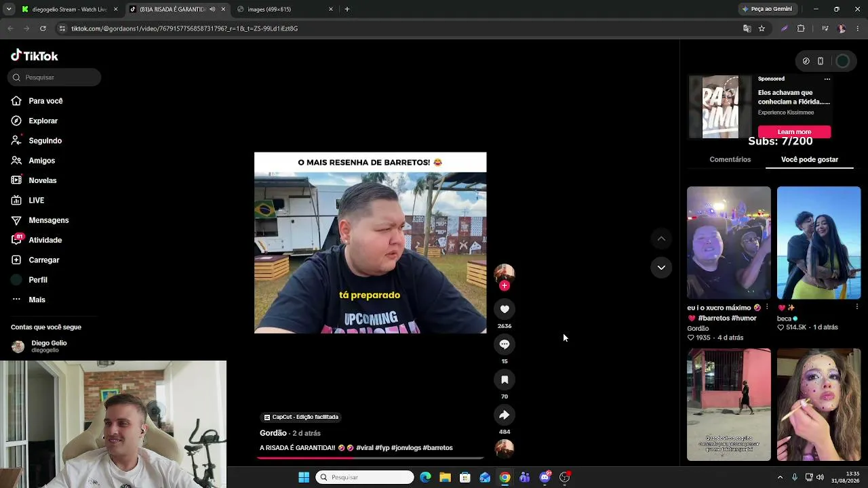Open Mensagens inbox icon
This screenshot has height=488, width=868.
click(16, 220)
